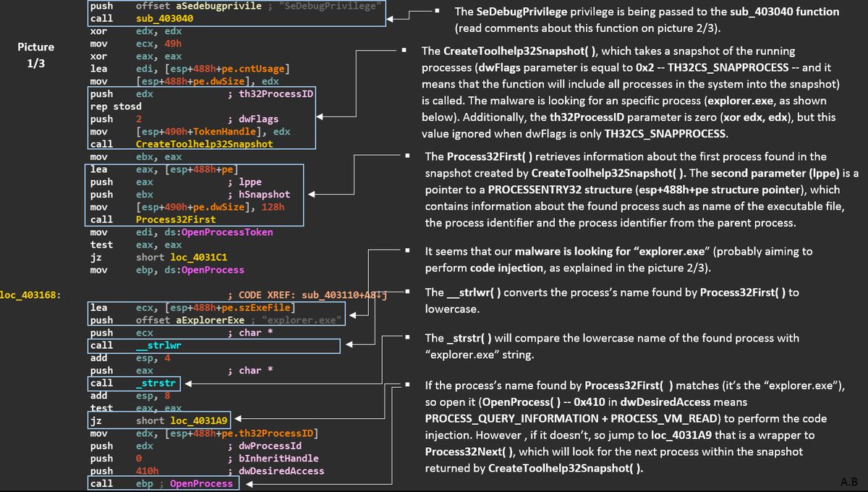Select the "; lppe" comment
The image size is (868, 492).
click(244, 182)
